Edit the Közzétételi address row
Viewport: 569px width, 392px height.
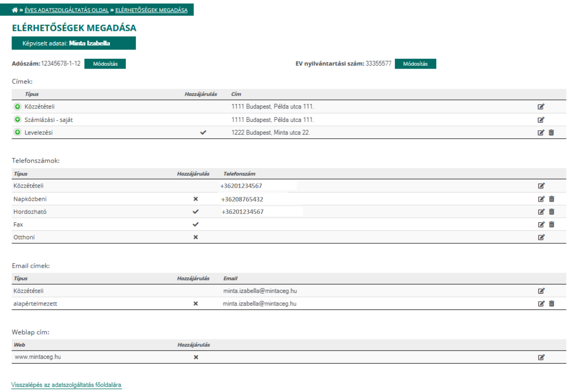point(541,106)
